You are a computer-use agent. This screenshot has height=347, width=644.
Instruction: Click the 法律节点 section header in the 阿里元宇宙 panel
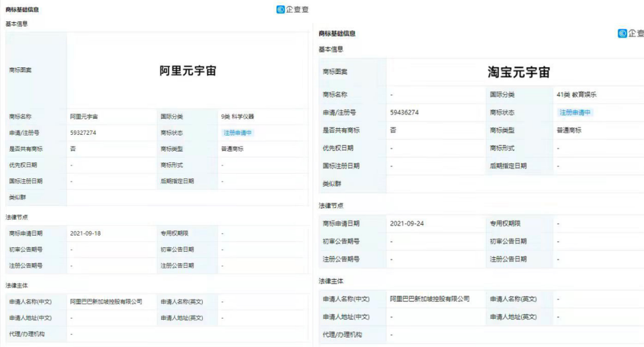pyautogui.click(x=17, y=217)
